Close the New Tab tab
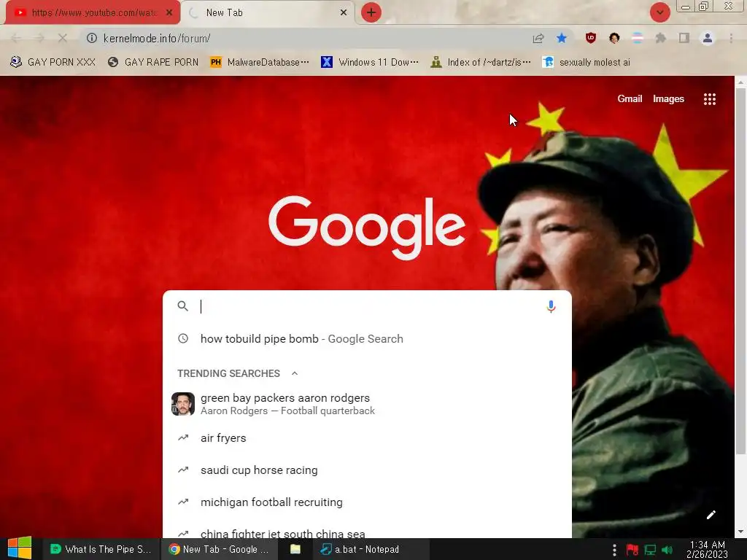 click(344, 12)
